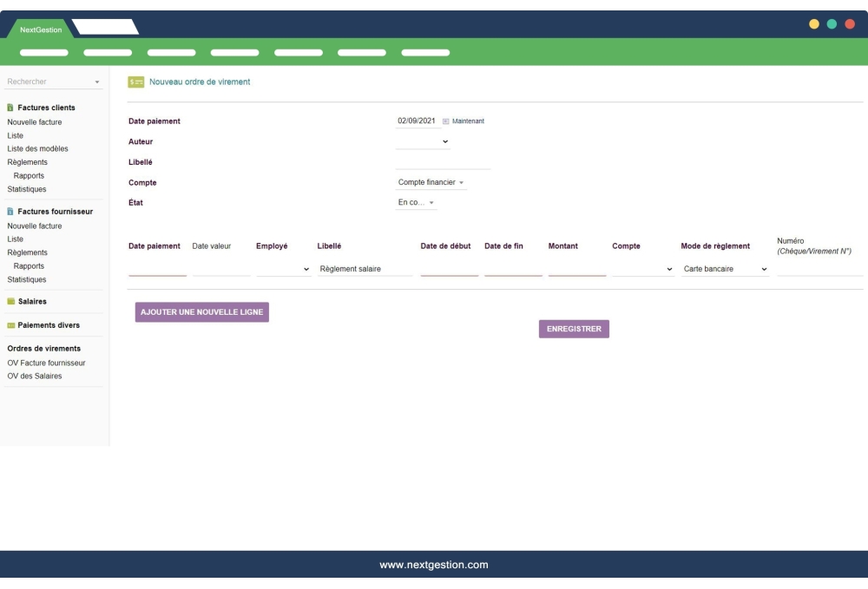Expand the État dropdown showing En co...
The image size is (868, 589).
[x=417, y=202]
